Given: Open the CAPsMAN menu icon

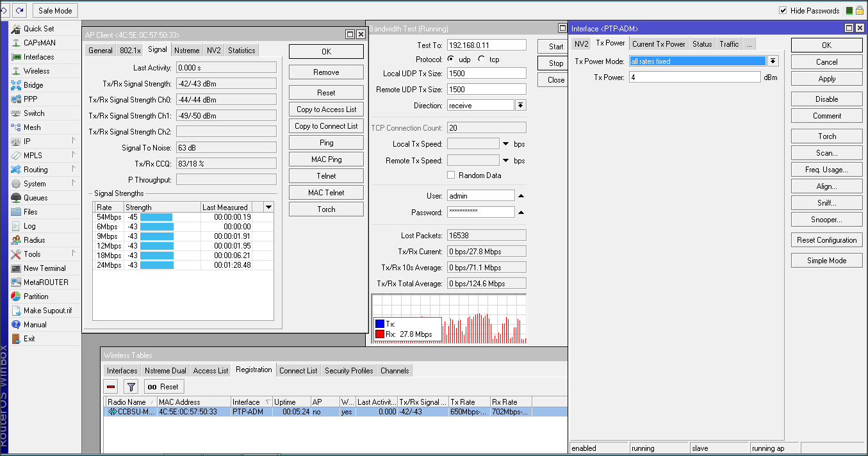Looking at the screenshot, I should (17, 43).
